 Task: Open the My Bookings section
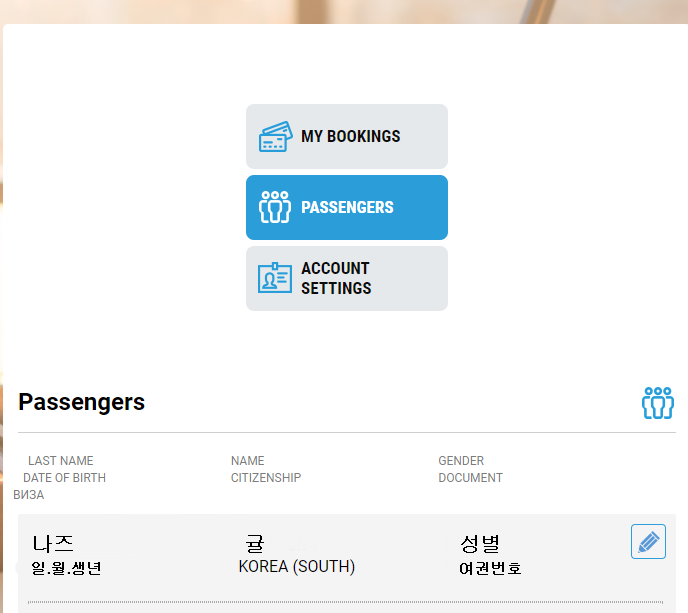[x=347, y=136]
